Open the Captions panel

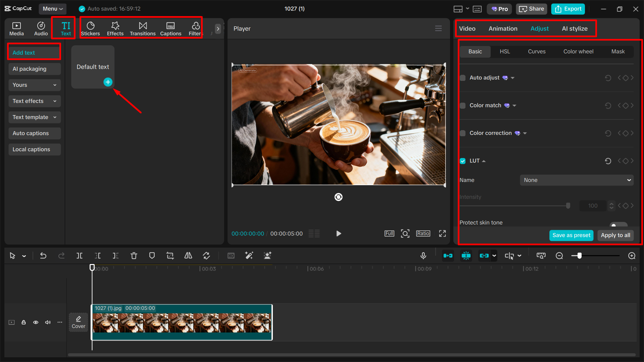tap(170, 28)
